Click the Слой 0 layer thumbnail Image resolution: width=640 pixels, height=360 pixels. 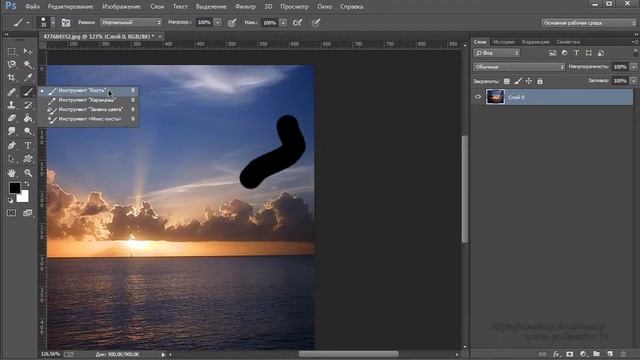(x=495, y=97)
